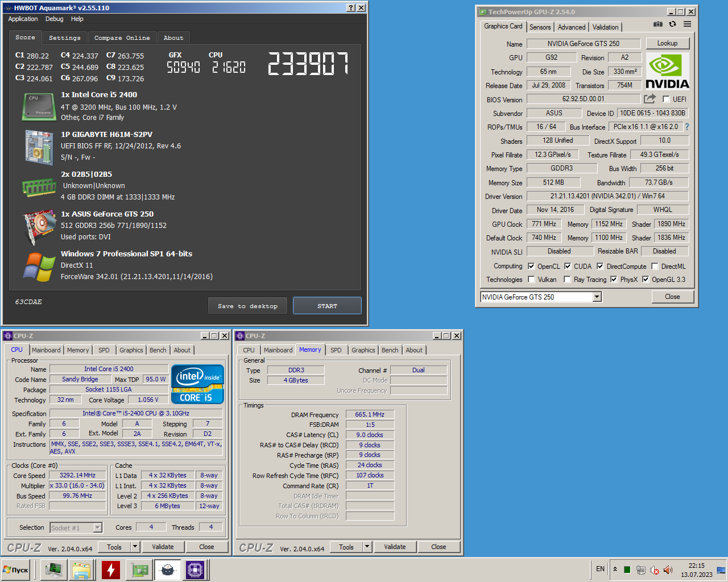Toggle the DirectCompute checkbox
The width and height of the screenshot is (728, 582).
pos(600,266)
